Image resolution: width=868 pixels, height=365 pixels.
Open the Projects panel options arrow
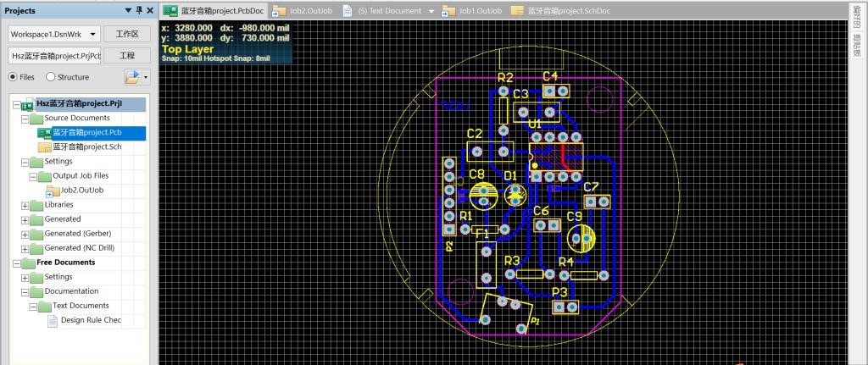128,10
